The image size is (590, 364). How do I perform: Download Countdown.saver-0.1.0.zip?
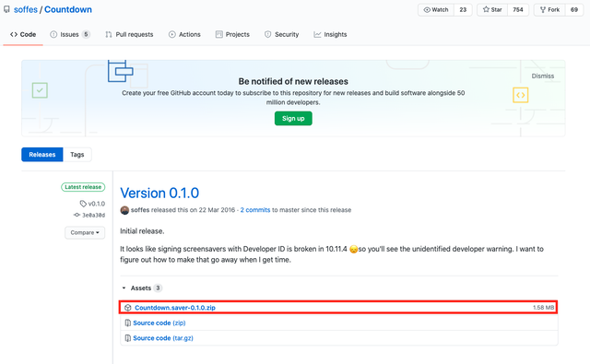(175, 308)
